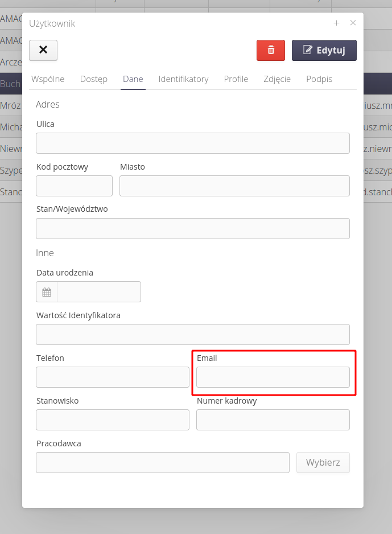Switch to the Profile tab

[236, 79]
